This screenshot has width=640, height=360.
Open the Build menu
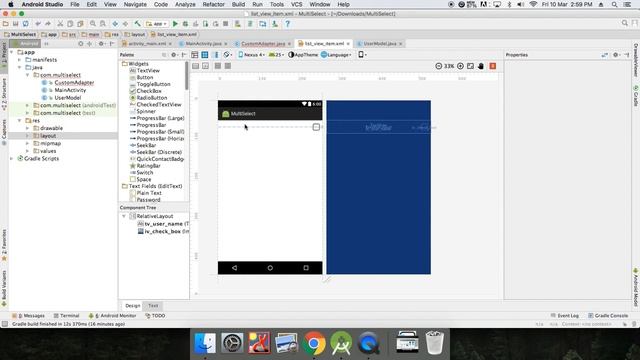pyautogui.click(x=238, y=4)
